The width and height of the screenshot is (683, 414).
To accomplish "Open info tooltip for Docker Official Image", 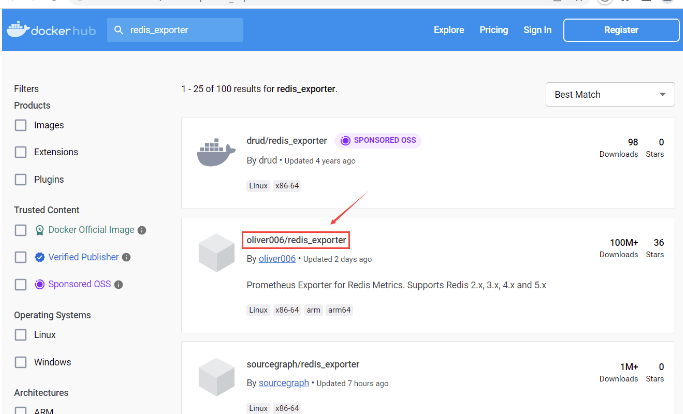I will pos(142,230).
